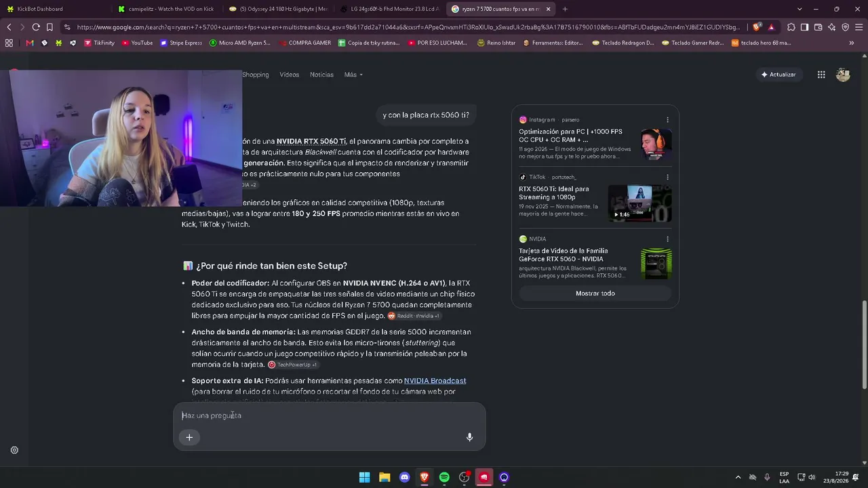Screen dimensions: 868x488
Task: Open the TikFinity bookmark
Action: tap(99, 43)
